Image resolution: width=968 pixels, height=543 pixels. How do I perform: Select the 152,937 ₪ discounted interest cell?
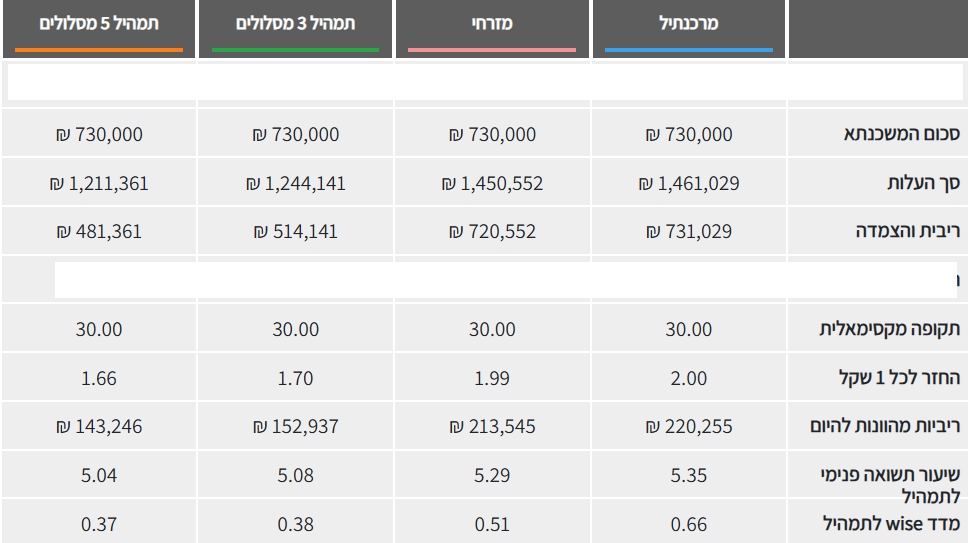coord(295,426)
